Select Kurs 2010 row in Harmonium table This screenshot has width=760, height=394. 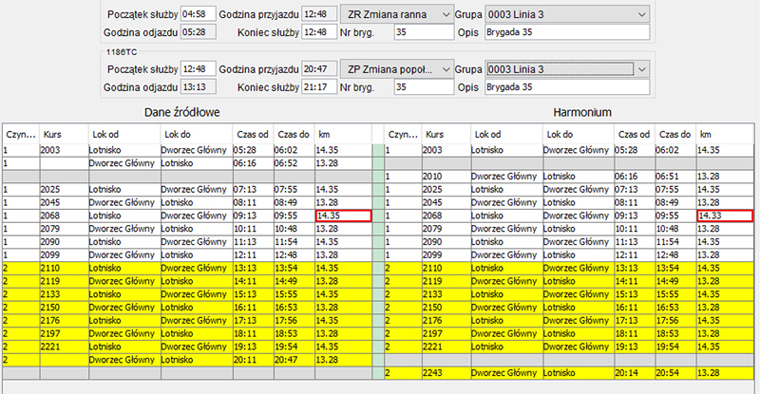[x=570, y=176]
